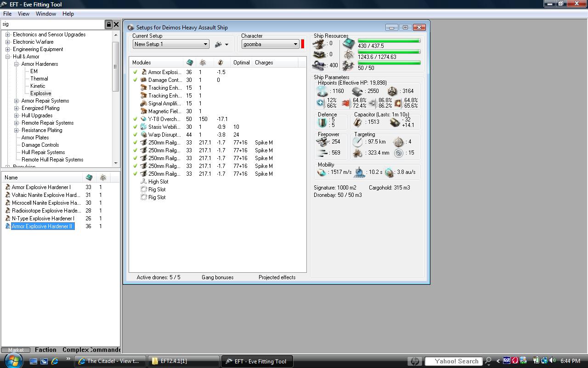Toggle the Y-T8 Overcharged module checkmark
The width and height of the screenshot is (588, 368).
click(x=135, y=119)
